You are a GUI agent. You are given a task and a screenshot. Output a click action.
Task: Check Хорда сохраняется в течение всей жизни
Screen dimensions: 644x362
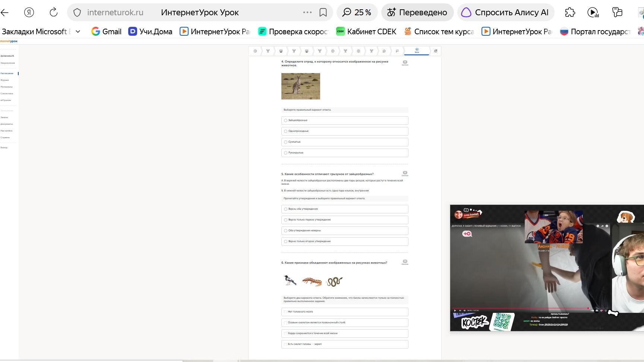(345, 333)
